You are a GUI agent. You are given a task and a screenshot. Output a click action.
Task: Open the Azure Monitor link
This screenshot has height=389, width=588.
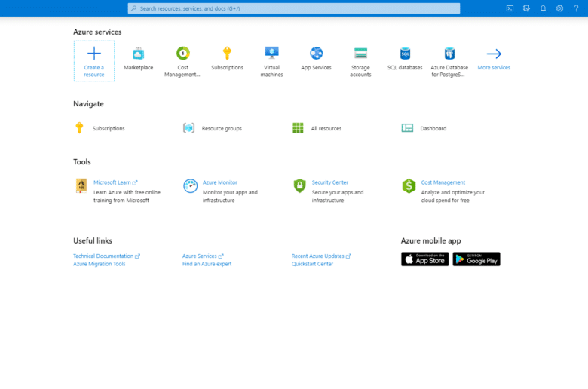(220, 182)
